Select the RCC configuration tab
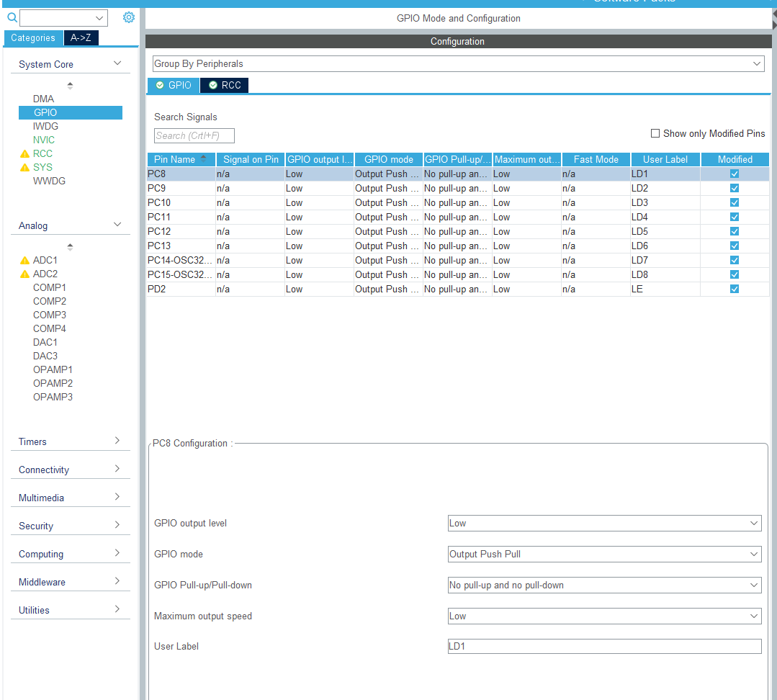Viewport: 777px width, 700px height. [x=225, y=85]
